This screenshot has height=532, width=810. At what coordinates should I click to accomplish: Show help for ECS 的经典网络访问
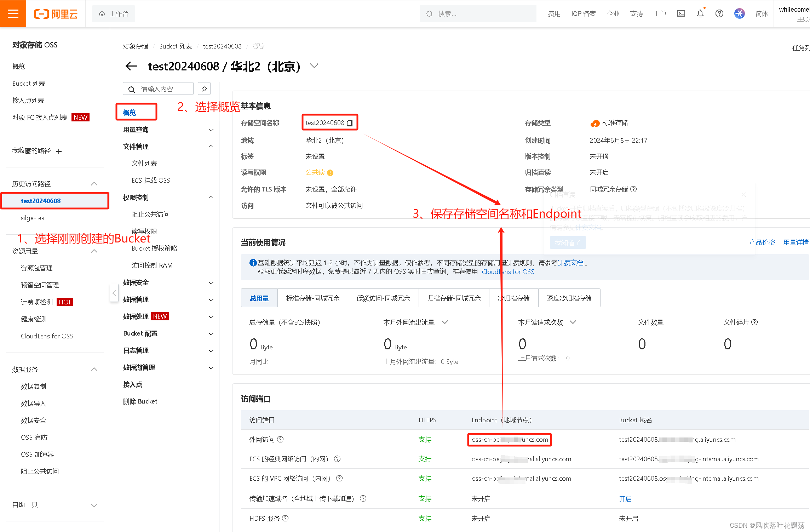337,459
